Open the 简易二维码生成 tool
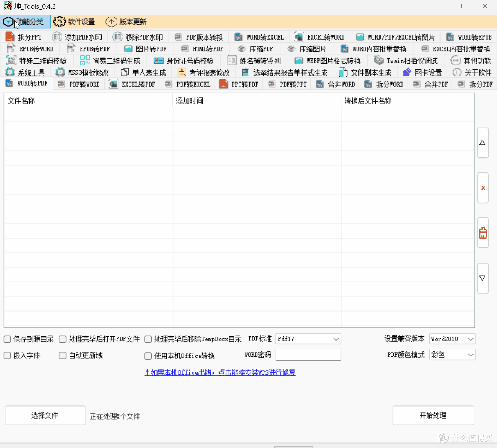Viewport: 497px width, 448px height. point(110,60)
